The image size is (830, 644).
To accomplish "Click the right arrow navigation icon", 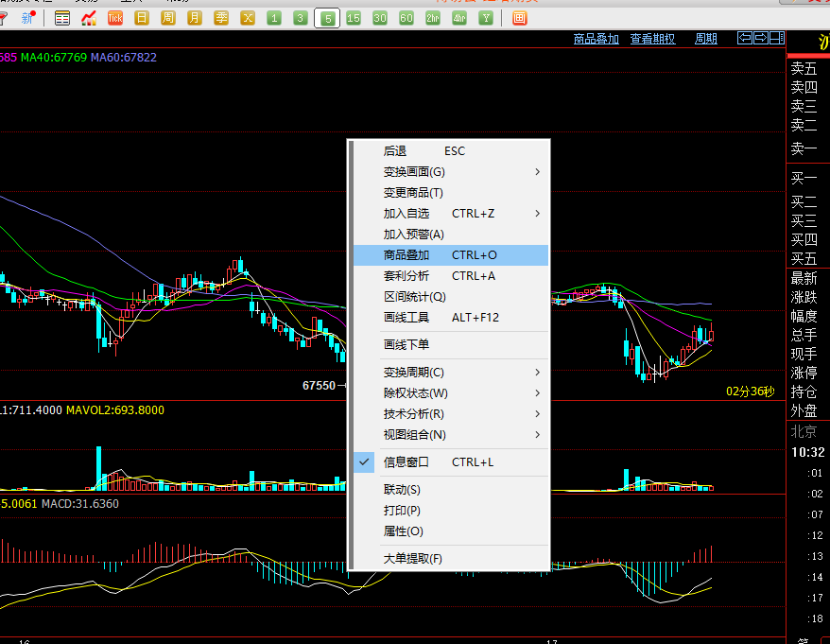I will 760,38.
